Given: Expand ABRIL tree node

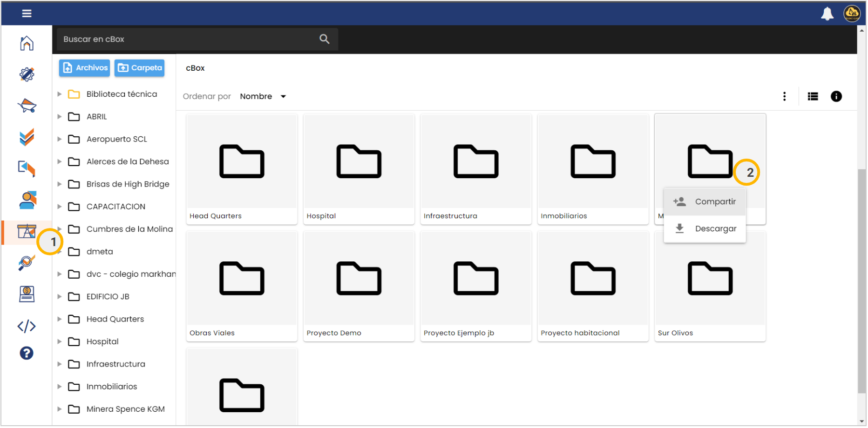Looking at the screenshot, I should click(60, 117).
